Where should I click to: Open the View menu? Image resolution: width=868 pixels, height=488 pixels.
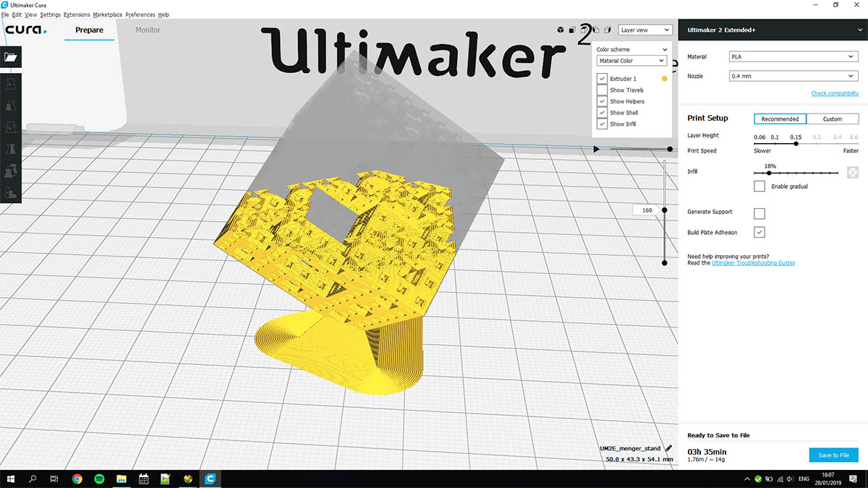(30, 14)
